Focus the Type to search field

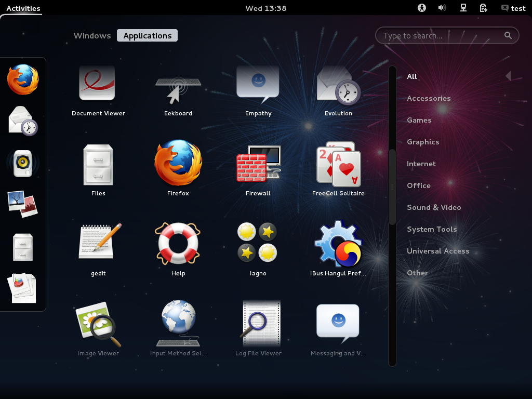click(x=447, y=36)
